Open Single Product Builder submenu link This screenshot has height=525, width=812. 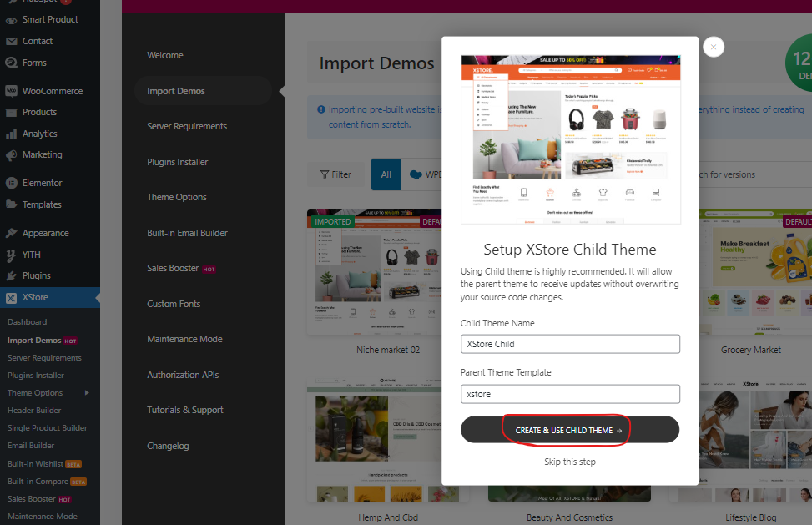click(x=47, y=428)
